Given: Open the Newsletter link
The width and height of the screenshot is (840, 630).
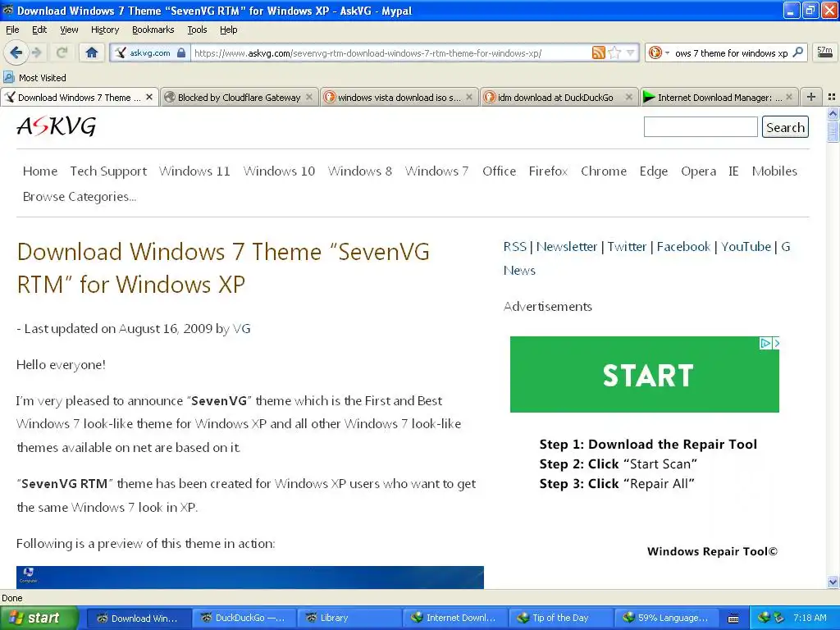Looking at the screenshot, I should (x=566, y=246).
